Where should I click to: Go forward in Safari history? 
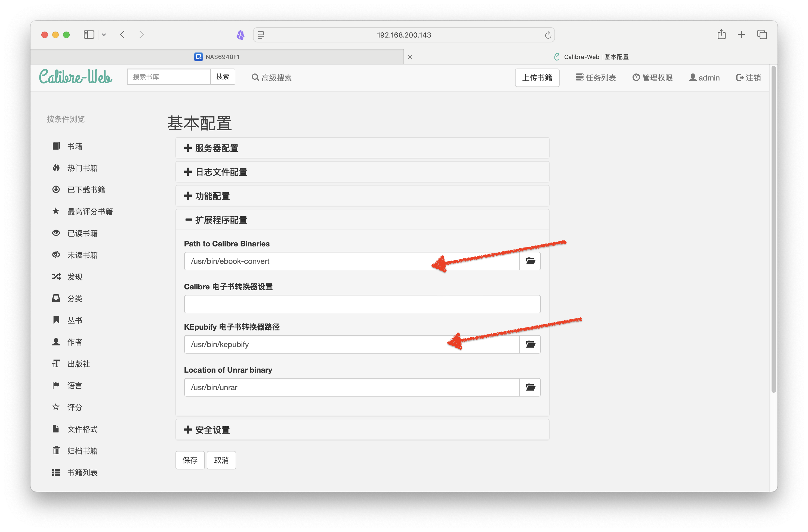141,35
